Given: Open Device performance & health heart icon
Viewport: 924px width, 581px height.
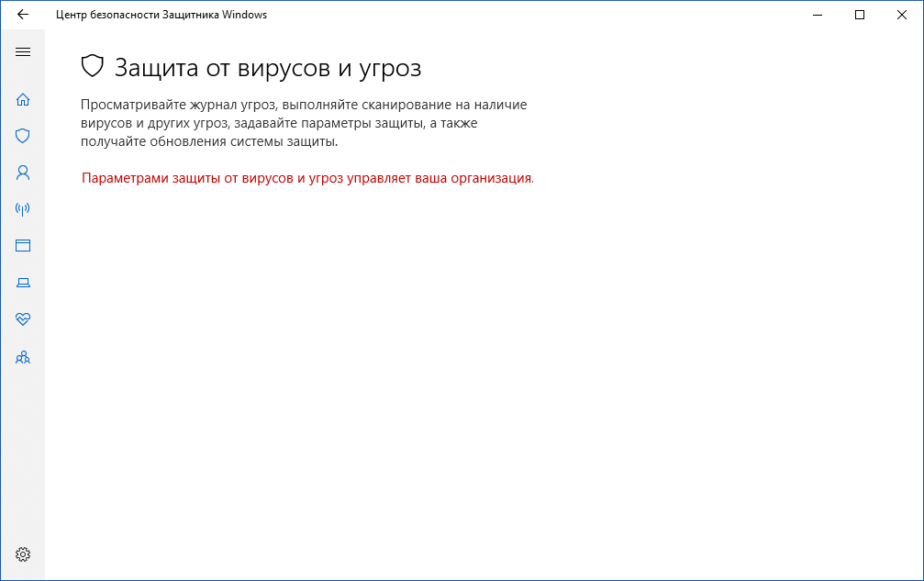Looking at the screenshot, I should [x=22, y=319].
